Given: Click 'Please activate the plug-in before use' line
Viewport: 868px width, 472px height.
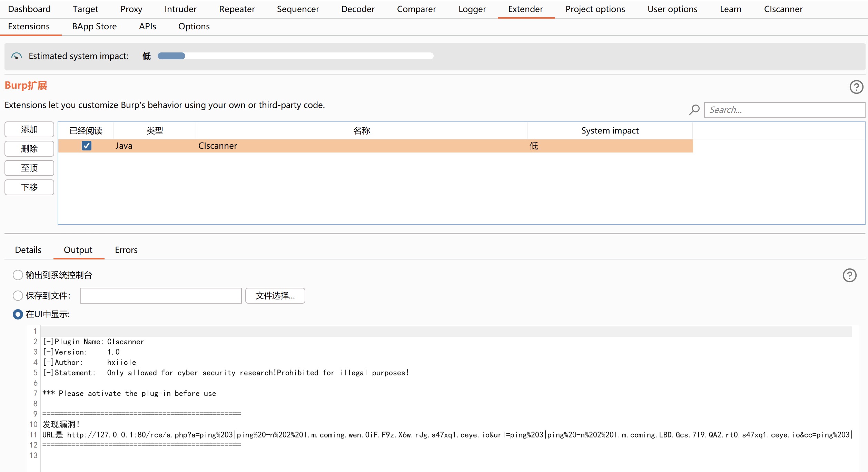Looking at the screenshot, I should pyautogui.click(x=129, y=393).
